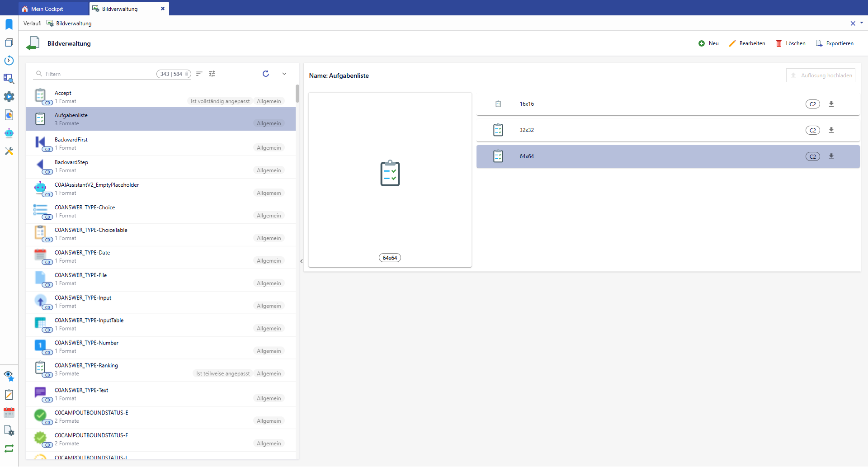Close the Bildverwaltung tab
868x467 pixels.
click(x=163, y=9)
